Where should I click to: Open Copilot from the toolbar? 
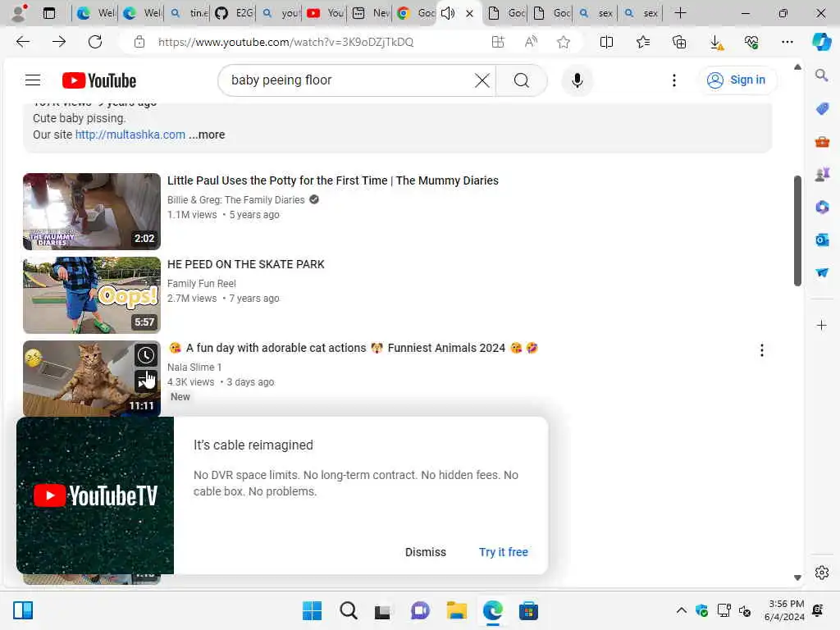click(x=822, y=42)
